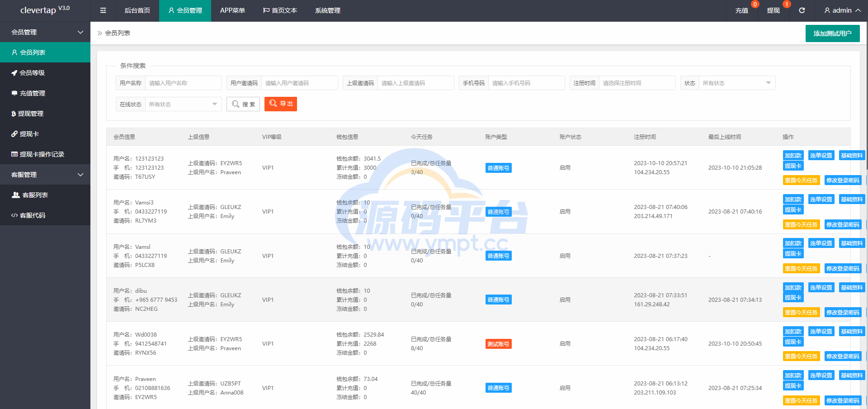Open the 状态 dropdown filter
Screen dimensions: 868x409
[x=736, y=83]
